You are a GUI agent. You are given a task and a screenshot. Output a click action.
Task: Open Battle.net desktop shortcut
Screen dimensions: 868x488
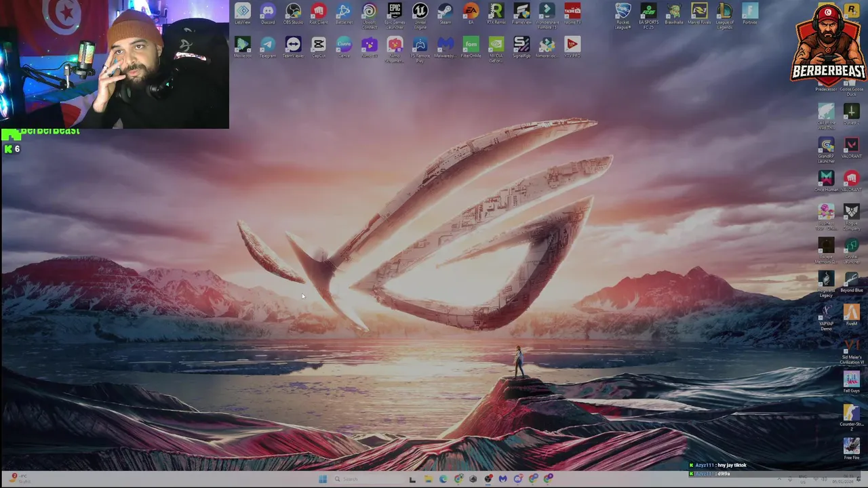tap(344, 14)
